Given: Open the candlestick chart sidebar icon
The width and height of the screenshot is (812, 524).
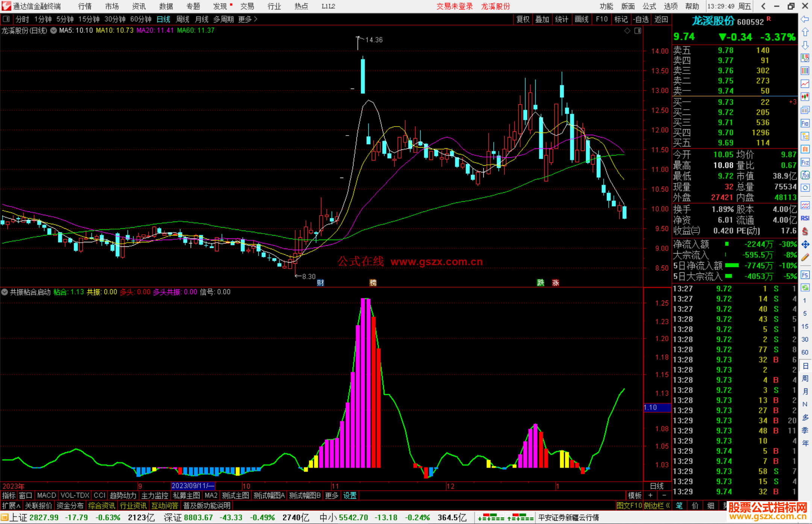Looking at the screenshot, I should click(x=805, y=97).
